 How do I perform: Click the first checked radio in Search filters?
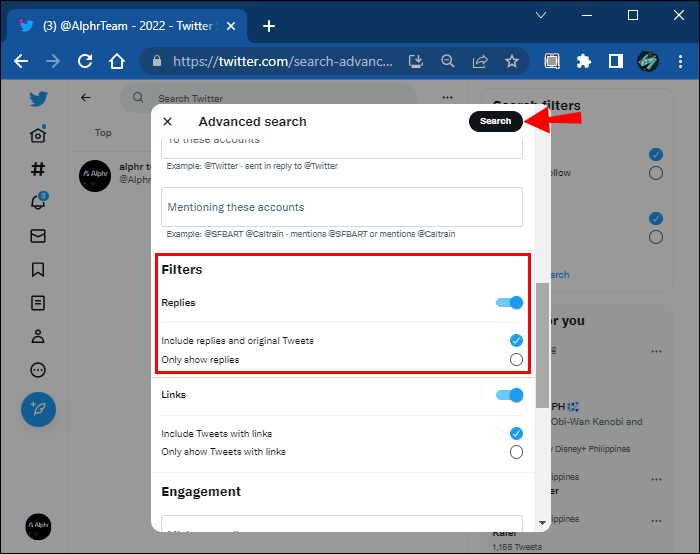point(656,154)
